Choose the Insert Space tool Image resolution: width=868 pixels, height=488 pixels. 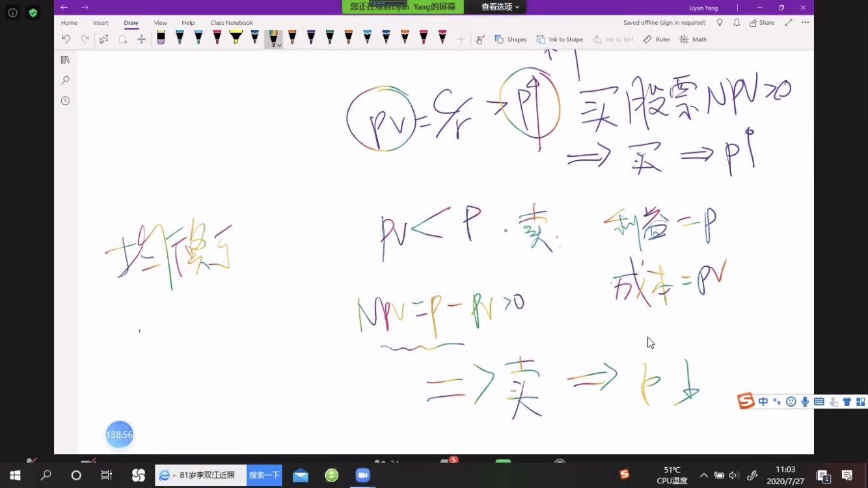pos(141,39)
